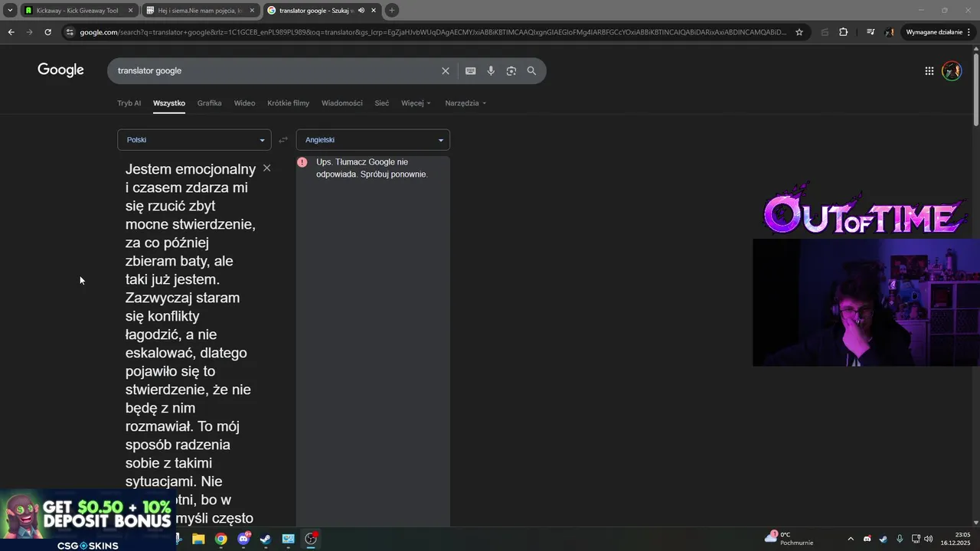Open the media controls icon in toolbar

click(x=871, y=32)
